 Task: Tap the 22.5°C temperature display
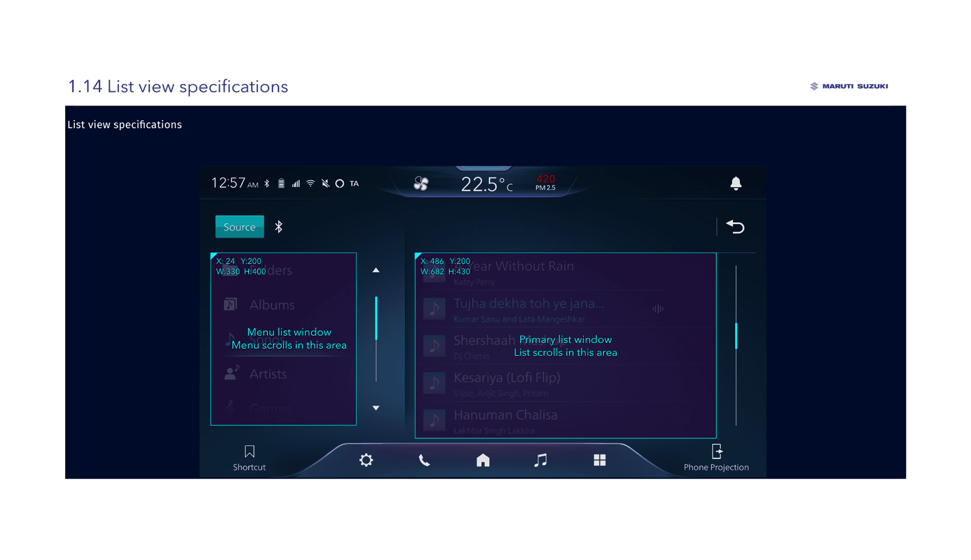click(486, 184)
